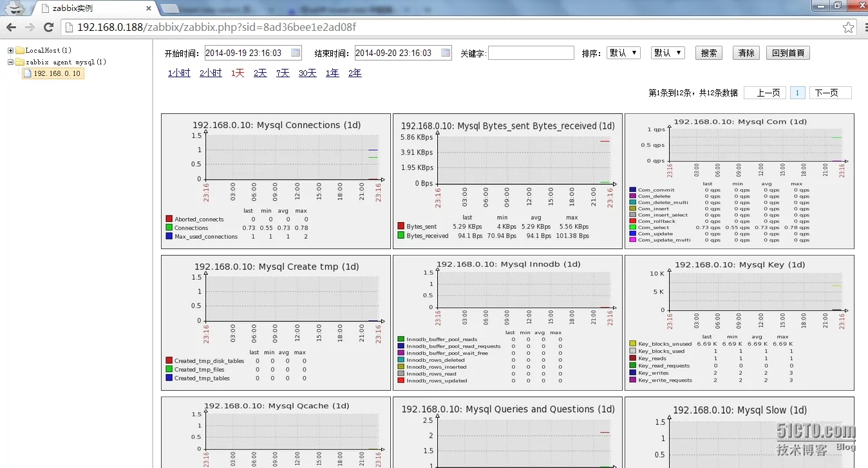Click the 第1条到12条，共12条数据 record count text
The image size is (868, 468).
693,93
